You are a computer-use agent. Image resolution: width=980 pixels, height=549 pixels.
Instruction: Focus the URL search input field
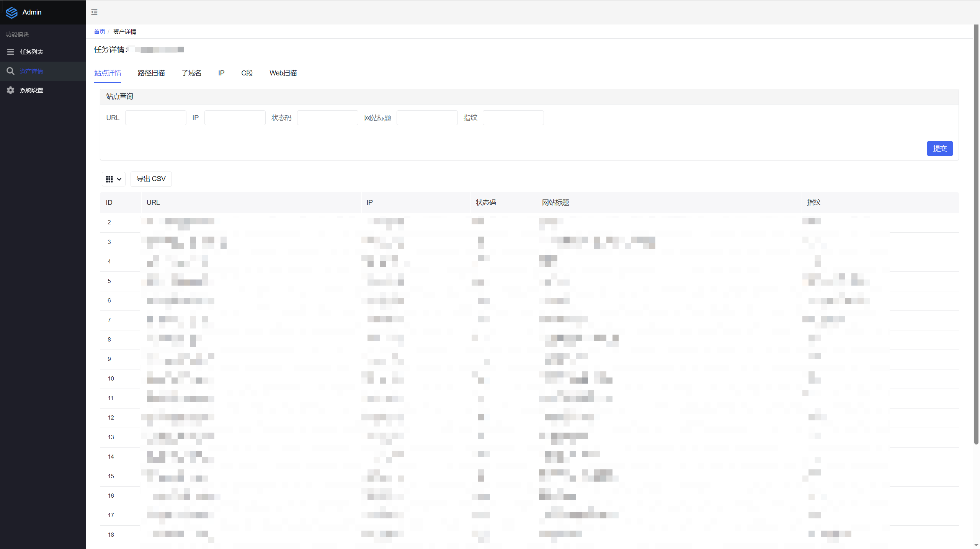click(155, 118)
